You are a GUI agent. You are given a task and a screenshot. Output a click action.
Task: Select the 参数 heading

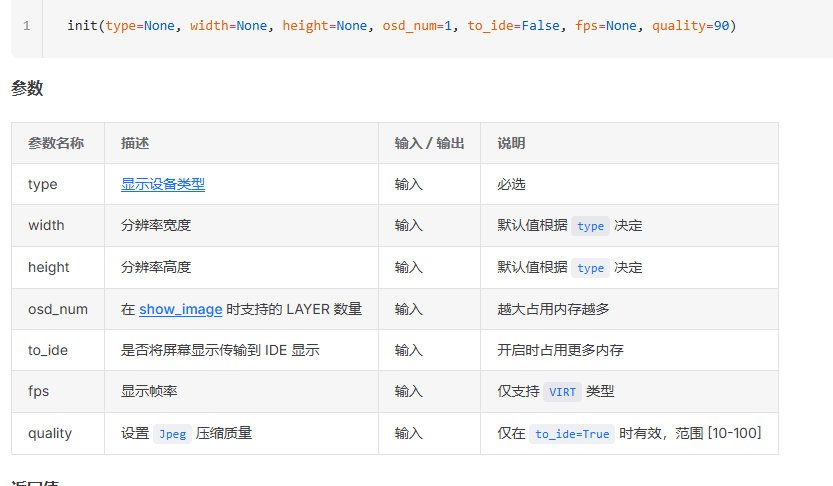coord(27,88)
